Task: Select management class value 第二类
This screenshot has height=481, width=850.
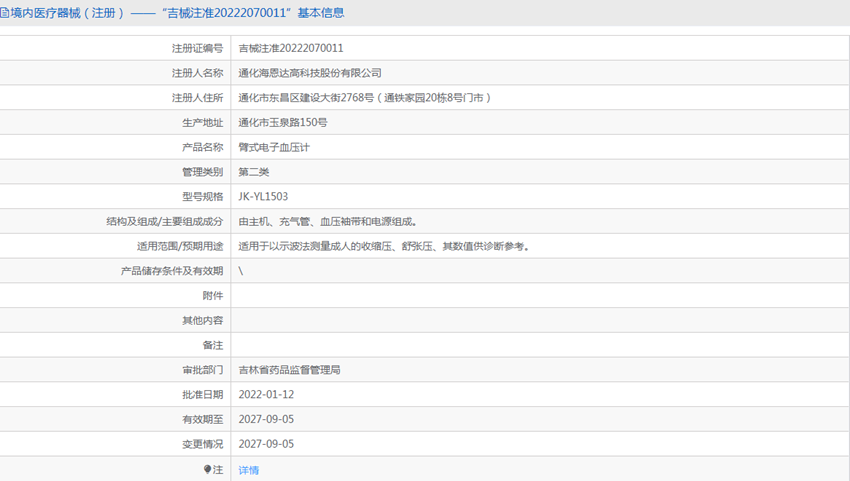Action: click(x=254, y=172)
